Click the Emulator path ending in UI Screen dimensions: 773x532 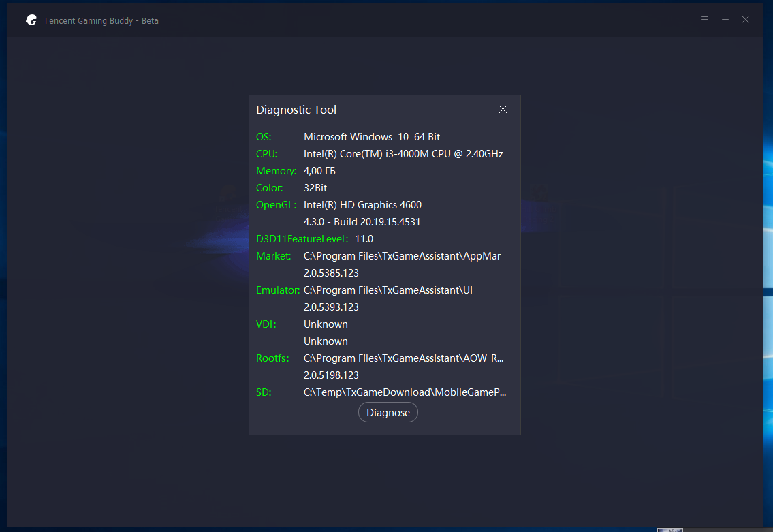tap(388, 290)
